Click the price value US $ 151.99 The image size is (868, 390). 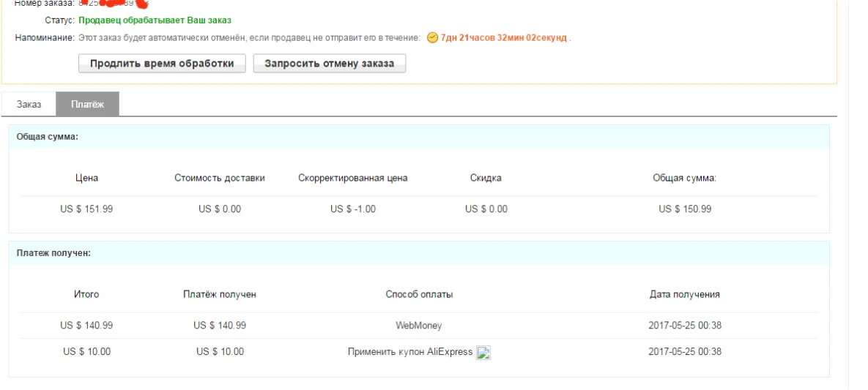pos(87,209)
